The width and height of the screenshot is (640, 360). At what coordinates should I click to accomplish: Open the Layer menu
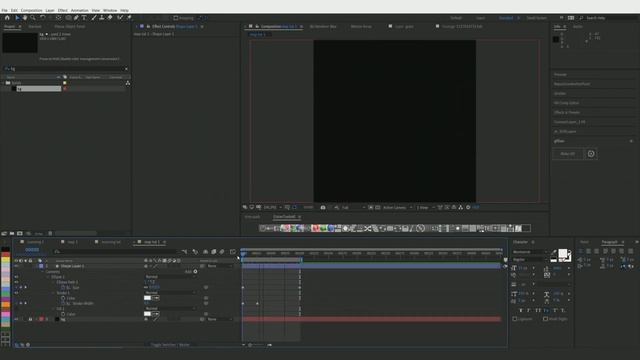pos(50,10)
